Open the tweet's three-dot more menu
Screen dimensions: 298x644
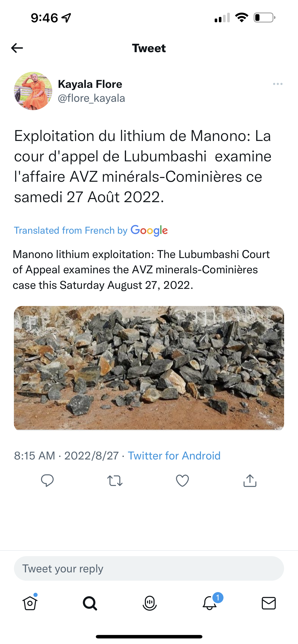[278, 84]
